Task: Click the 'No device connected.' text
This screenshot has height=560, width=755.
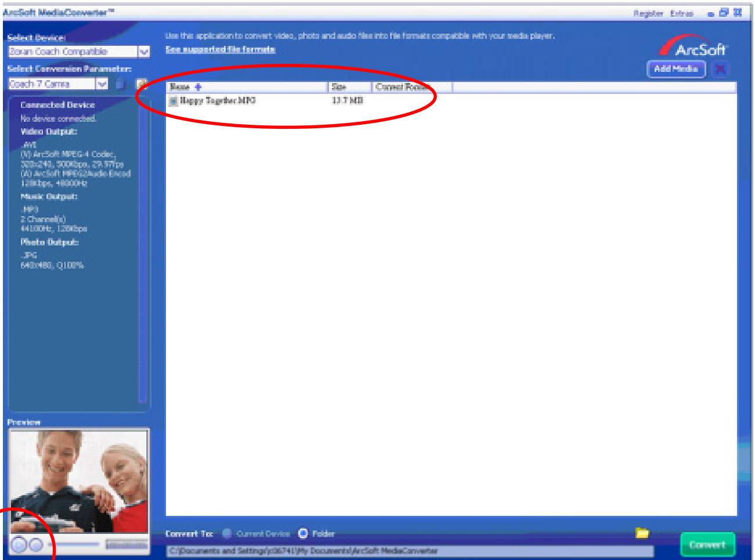Action: 58,118
